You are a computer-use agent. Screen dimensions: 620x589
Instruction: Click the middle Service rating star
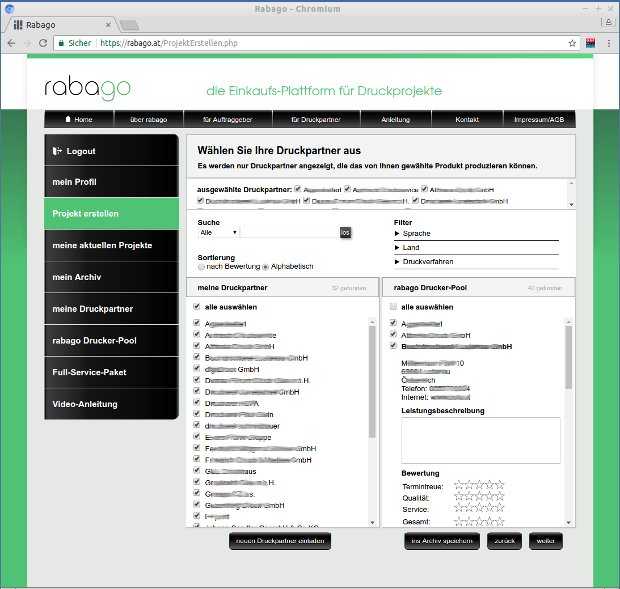click(x=479, y=508)
